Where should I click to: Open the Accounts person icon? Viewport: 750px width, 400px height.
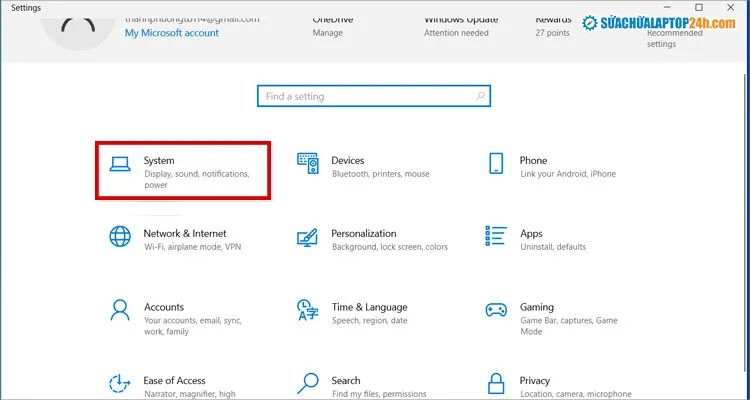click(120, 310)
